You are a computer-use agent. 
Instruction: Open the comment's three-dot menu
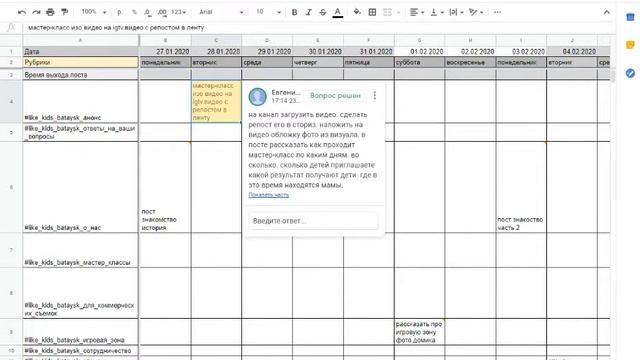click(375, 96)
